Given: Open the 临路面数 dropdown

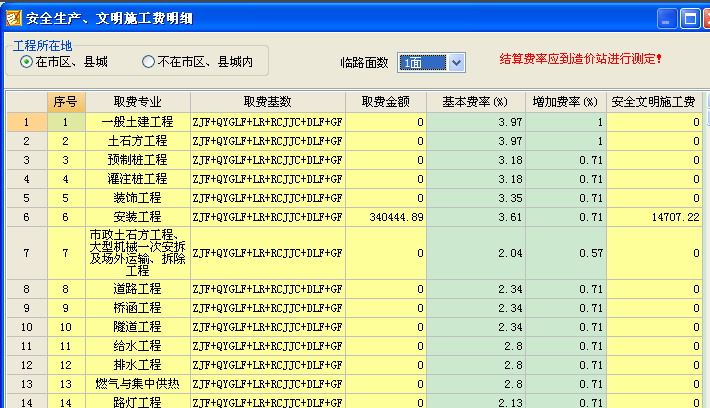Looking at the screenshot, I should click(456, 63).
